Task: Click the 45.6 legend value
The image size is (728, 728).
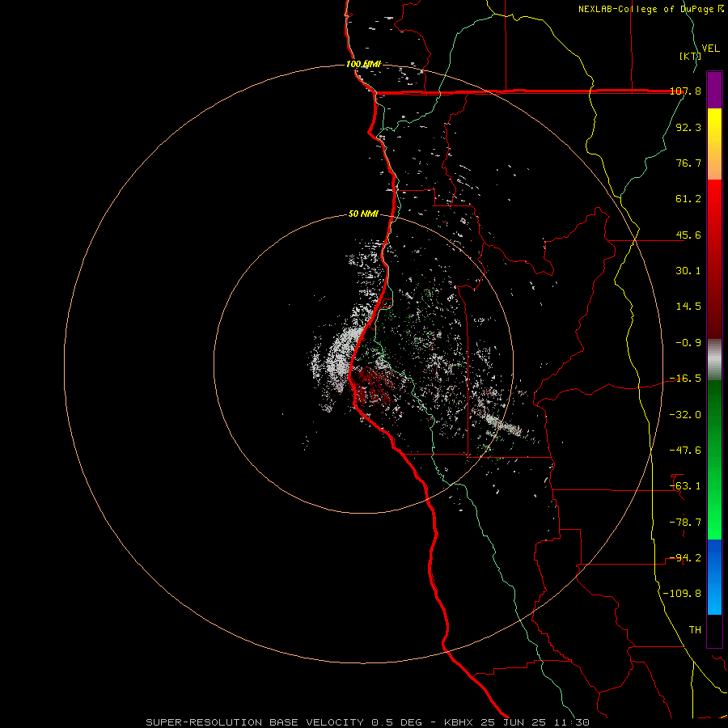Action: [x=688, y=235]
